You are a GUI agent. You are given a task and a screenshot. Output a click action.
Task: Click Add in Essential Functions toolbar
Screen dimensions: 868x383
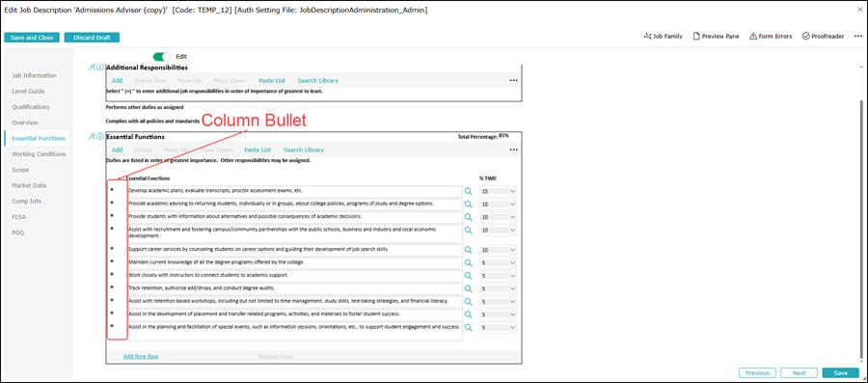(x=118, y=150)
